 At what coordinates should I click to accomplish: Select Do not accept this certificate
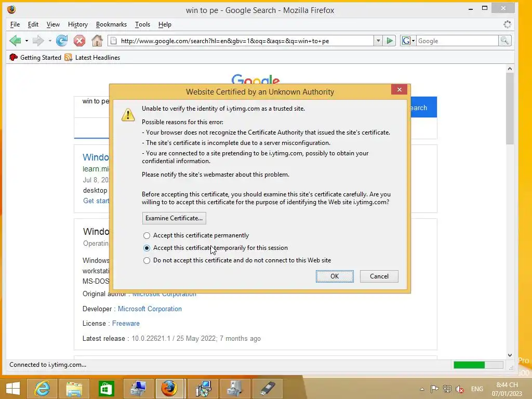click(237, 260)
